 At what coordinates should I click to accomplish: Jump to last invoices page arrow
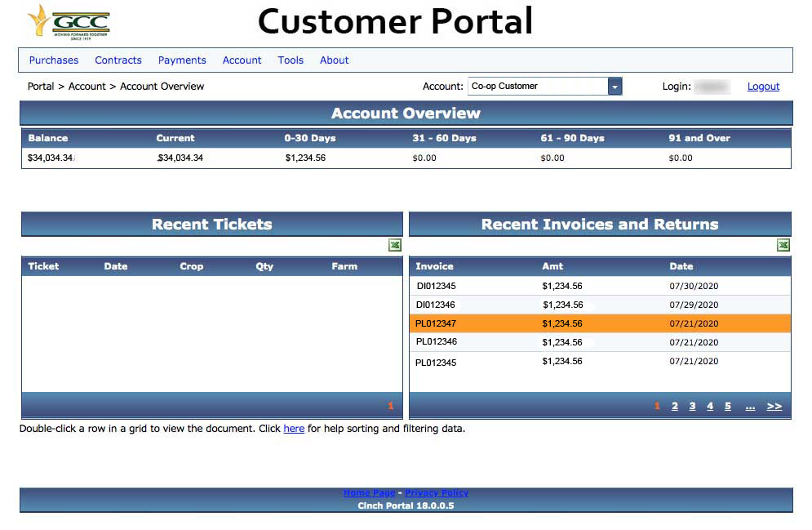tap(774, 407)
